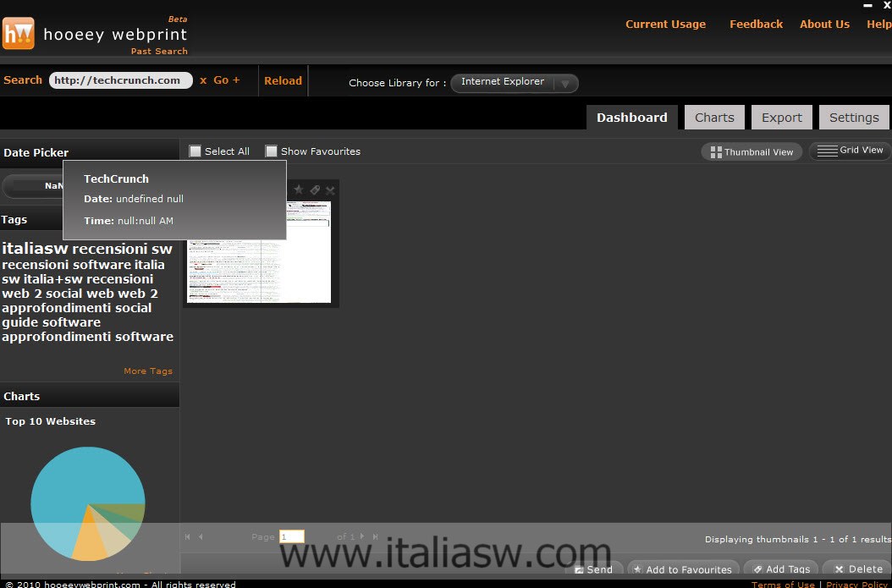Screen dimensions: 892x588
Task: Click the Page number input box
Action: [292, 537]
